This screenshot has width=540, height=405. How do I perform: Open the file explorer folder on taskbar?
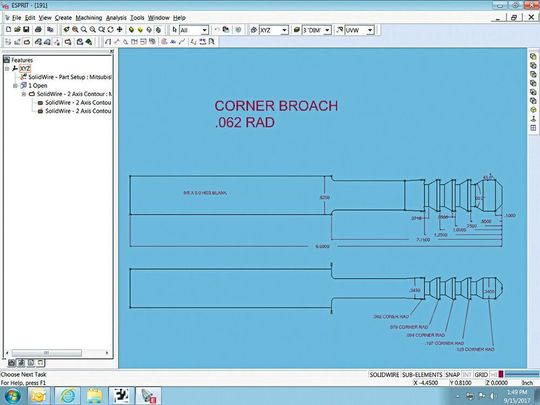coord(94,396)
